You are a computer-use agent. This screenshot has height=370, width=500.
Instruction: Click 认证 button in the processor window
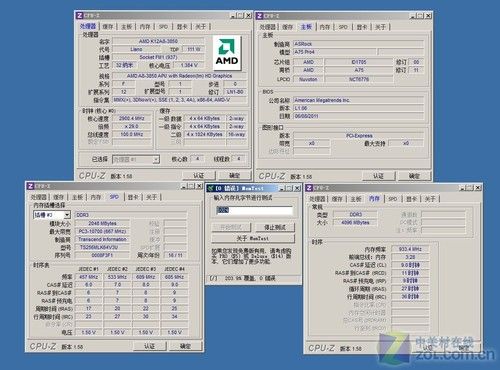tap(199, 175)
